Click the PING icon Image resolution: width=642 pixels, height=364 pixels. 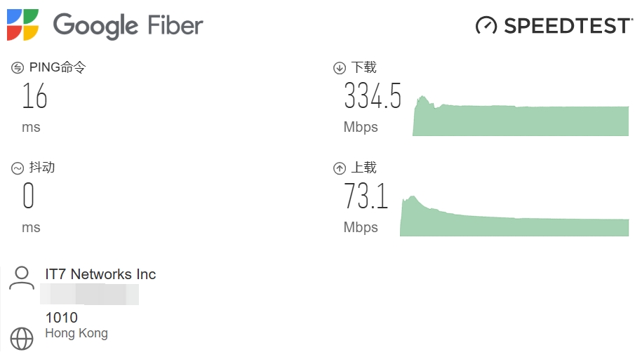pos(18,68)
